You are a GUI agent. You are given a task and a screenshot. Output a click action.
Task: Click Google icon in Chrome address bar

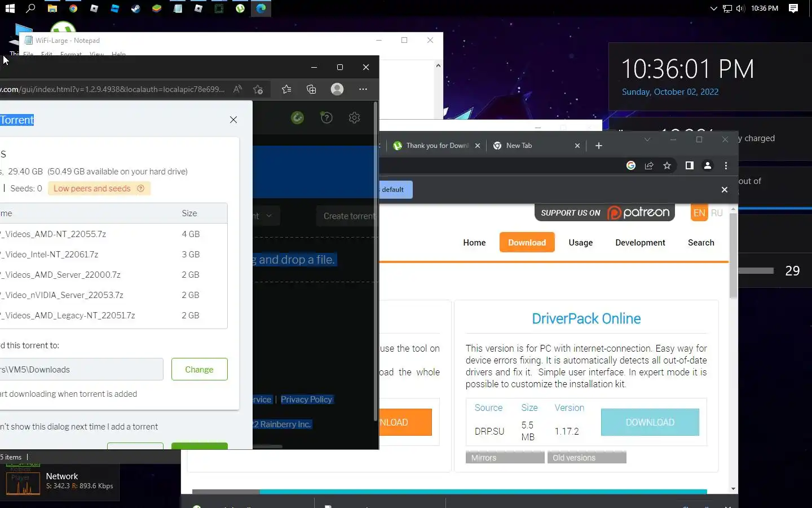(631, 165)
